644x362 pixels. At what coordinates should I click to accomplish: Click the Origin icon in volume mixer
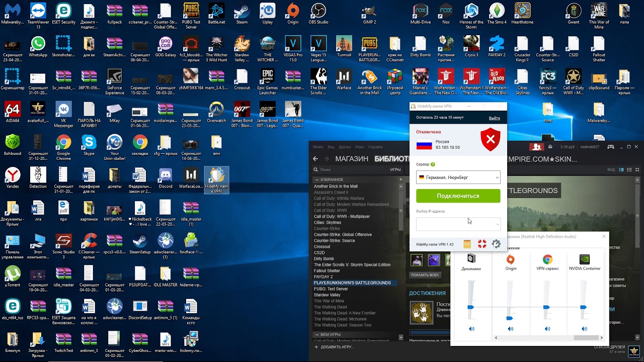(x=511, y=259)
